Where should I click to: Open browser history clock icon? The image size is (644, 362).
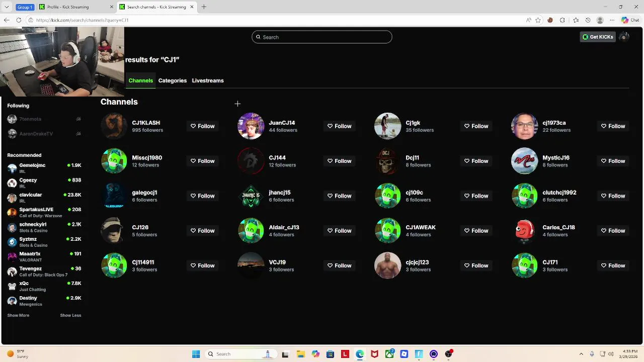pyautogui.click(x=588, y=20)
